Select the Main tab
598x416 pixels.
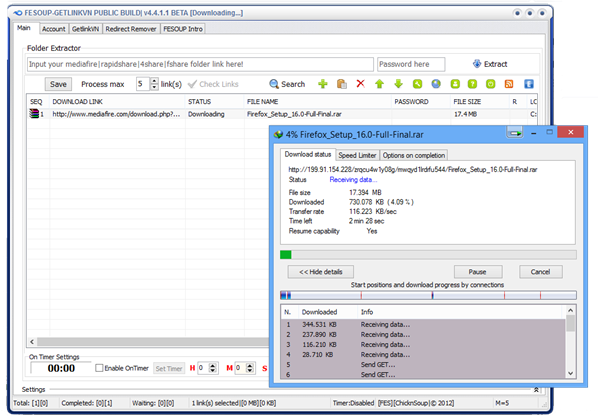(24, 28)
